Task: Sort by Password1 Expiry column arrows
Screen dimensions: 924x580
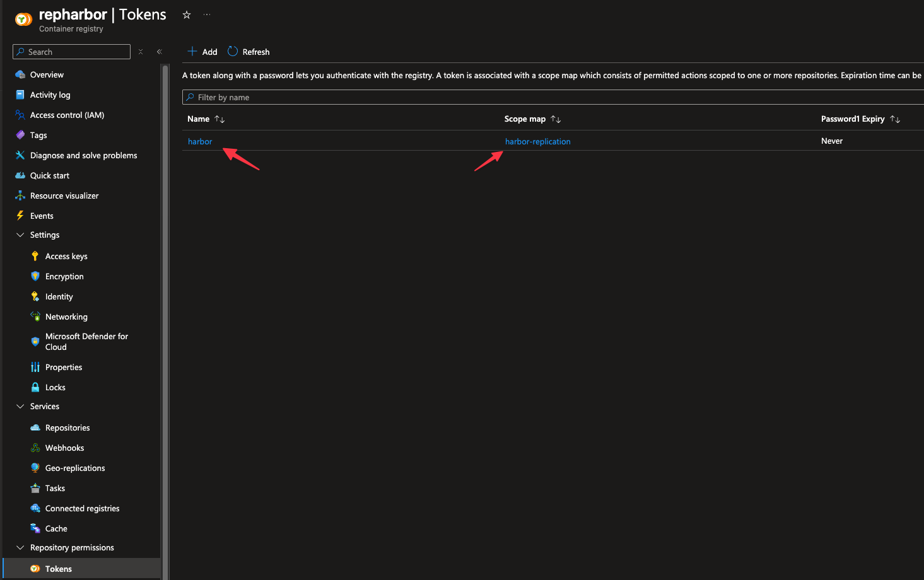Action: (895, 119)
